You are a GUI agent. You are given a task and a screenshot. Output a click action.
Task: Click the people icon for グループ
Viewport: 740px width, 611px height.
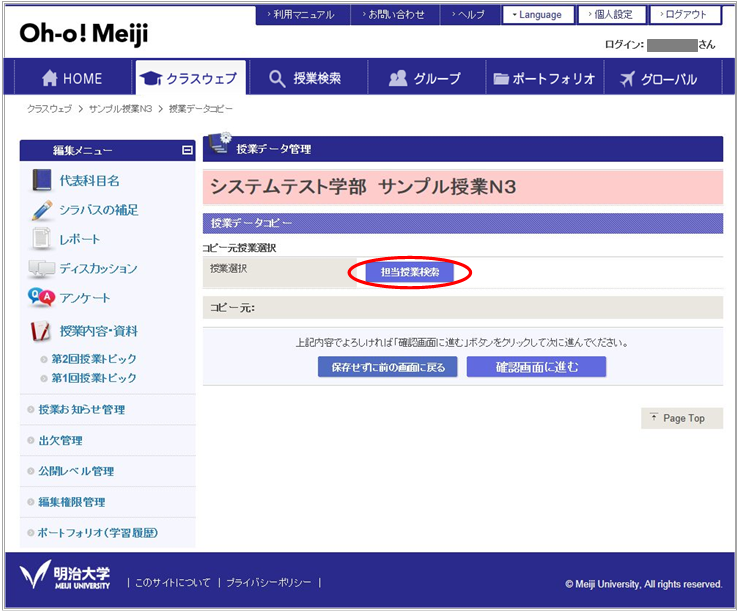tap(398, 78)
